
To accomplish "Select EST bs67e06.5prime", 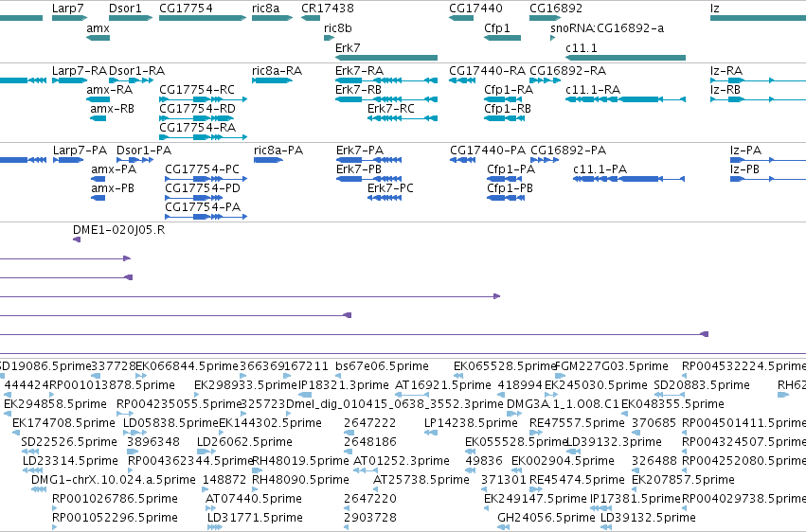I will tap(338, 376).
